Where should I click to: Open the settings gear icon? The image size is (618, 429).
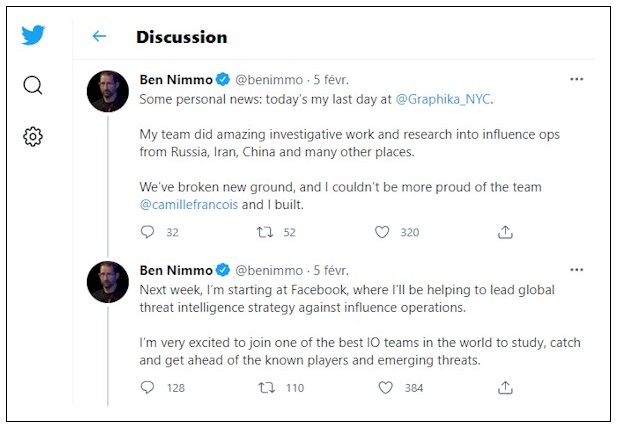click(33, 137)
